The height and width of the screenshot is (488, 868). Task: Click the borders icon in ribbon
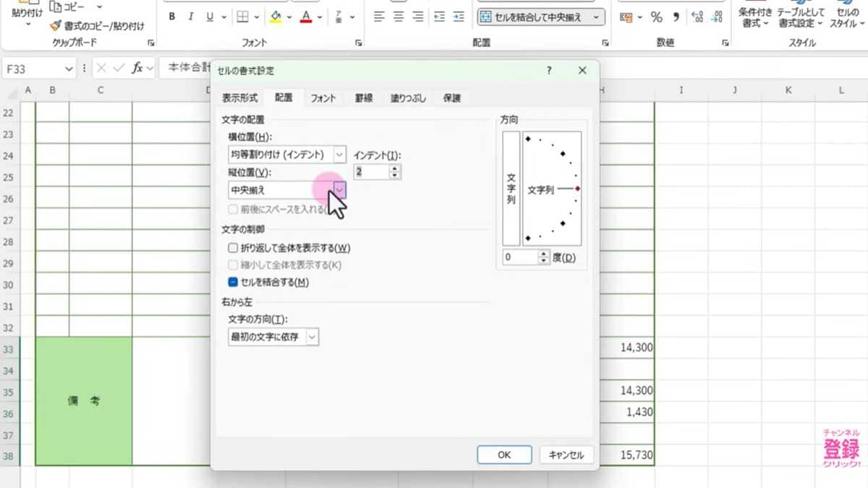pos(244,17)
